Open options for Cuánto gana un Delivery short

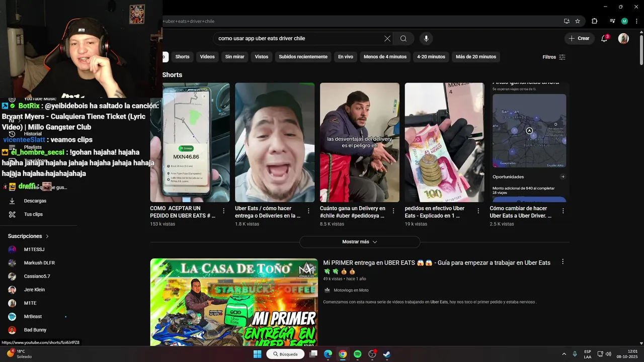pyautogui.click(x=393, y=211)
